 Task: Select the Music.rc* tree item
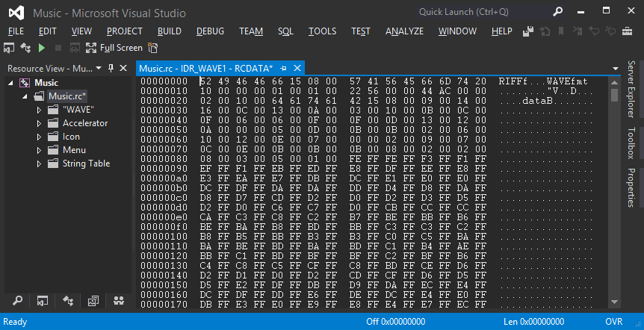point(67,96)
